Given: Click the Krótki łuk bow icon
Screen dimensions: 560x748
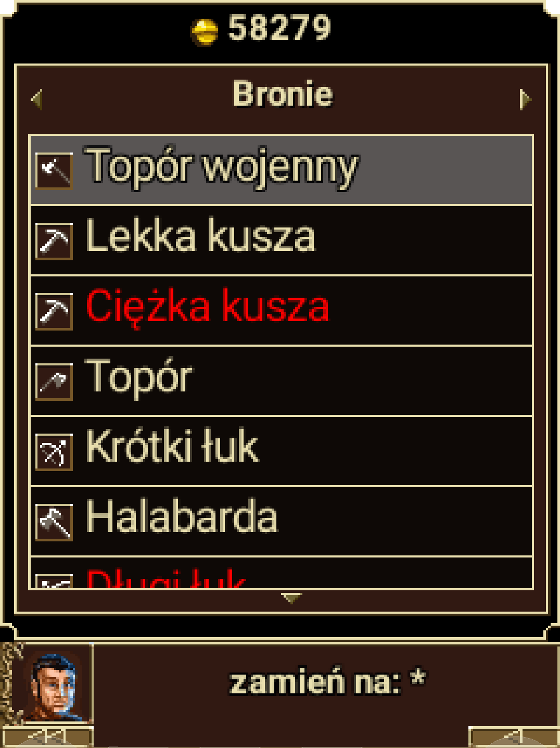Looking at the screenshot, I should click(x=54, y=452).
